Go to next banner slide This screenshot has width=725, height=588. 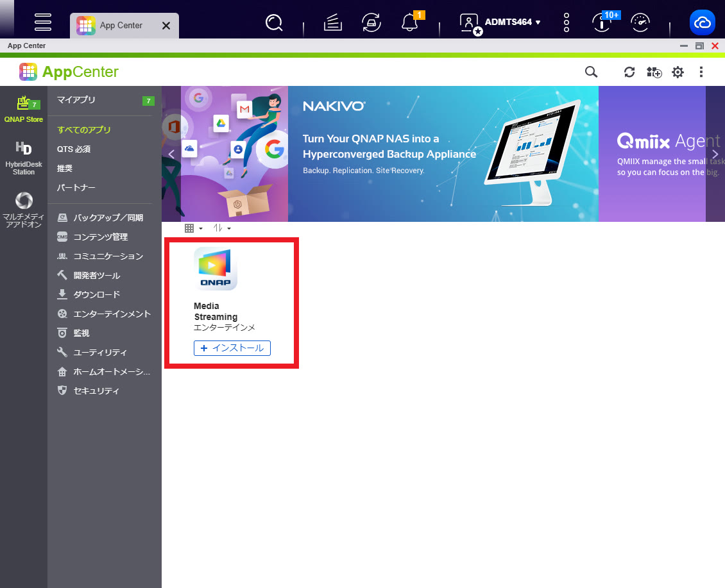[x=715, y=154]
